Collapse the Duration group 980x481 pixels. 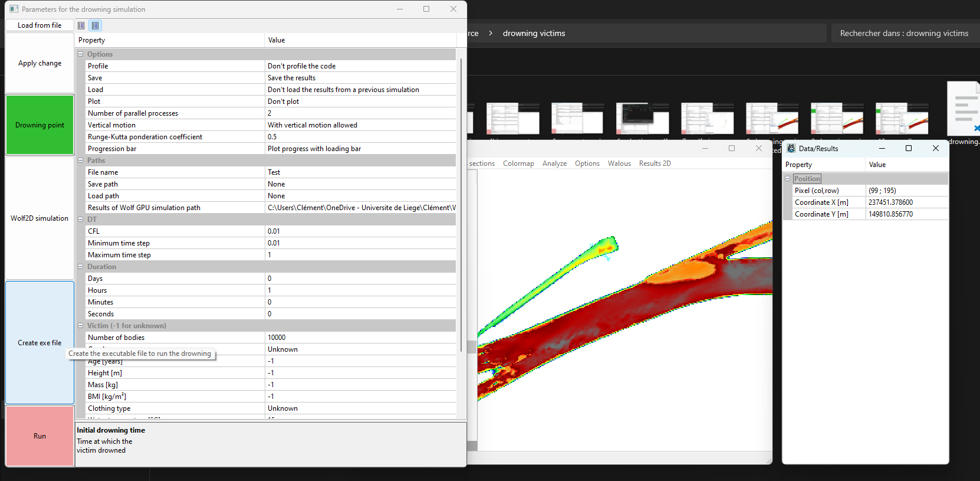[81, 267]
